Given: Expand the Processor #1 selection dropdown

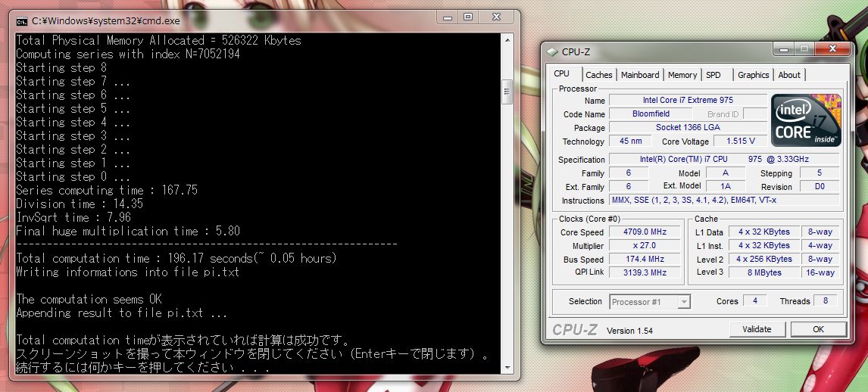Looking at the screenshot, I should 684,302.
